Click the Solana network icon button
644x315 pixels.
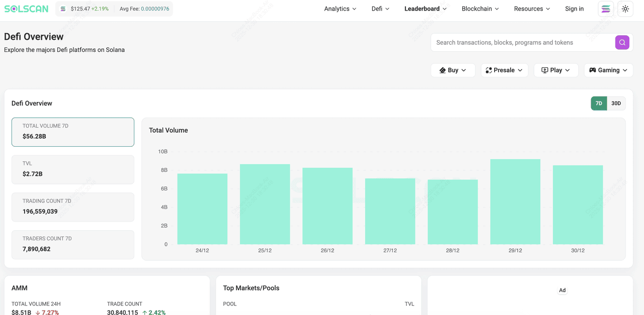tap(605, 9)
